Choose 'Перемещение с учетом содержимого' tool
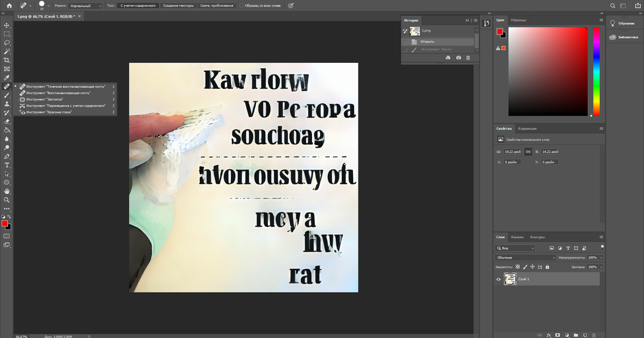This screenshot has width=644, height=338. click(65, 105)
